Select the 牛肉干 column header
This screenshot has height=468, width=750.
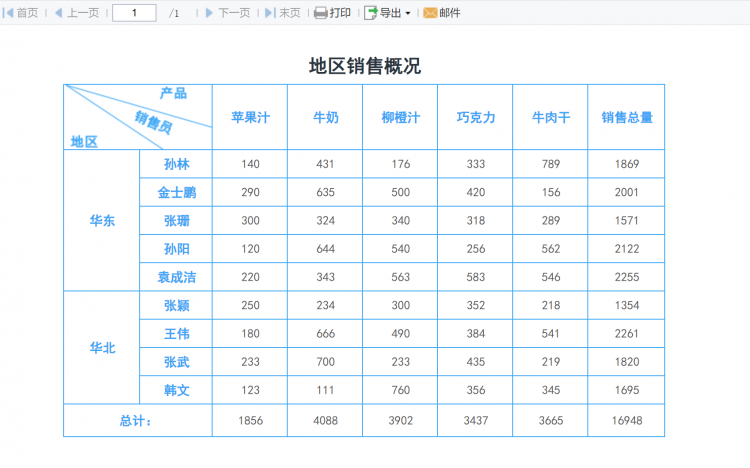click(551, 117)
